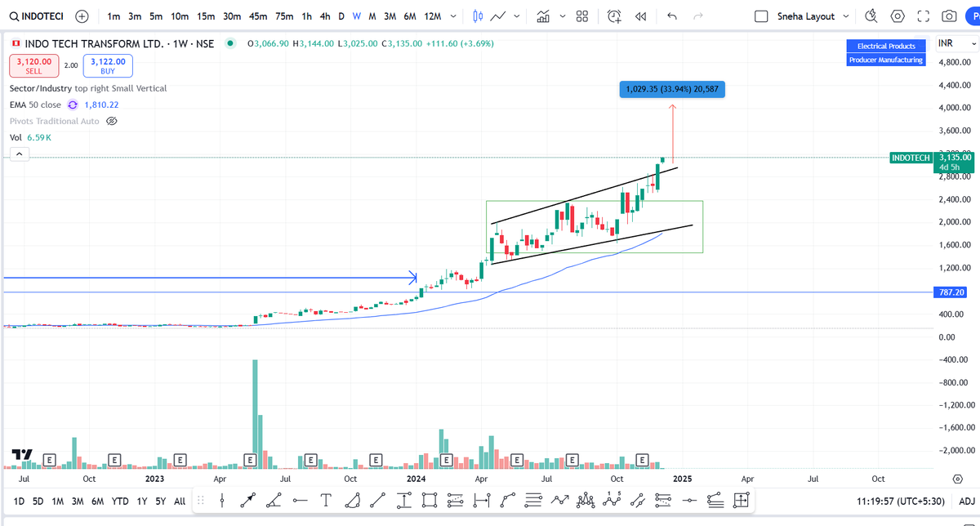
Task: Redo the chart action
Action: tap(697, 16)
